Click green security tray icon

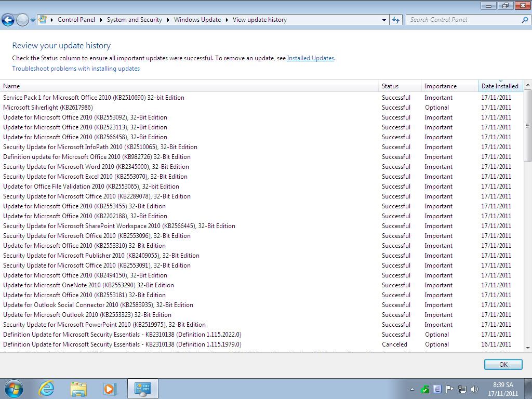pos(425,389)
